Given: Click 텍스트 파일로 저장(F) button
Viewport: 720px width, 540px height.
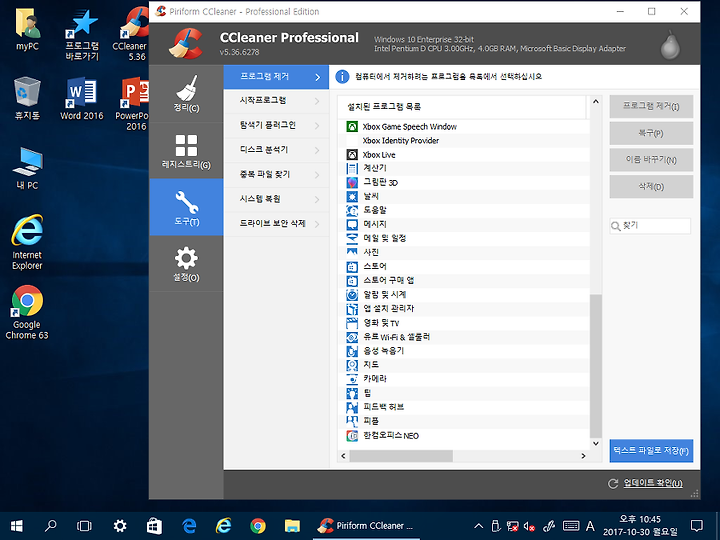Looking at the screenshot, I should (651, 450).
